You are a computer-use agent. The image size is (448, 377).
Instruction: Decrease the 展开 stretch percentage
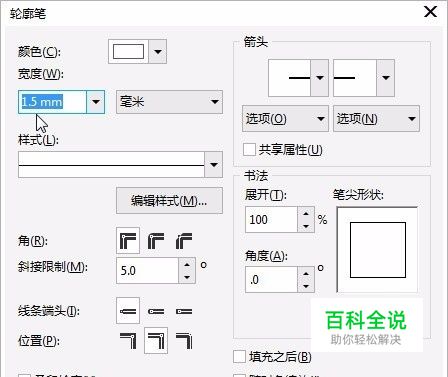click(x=306, y=226)
